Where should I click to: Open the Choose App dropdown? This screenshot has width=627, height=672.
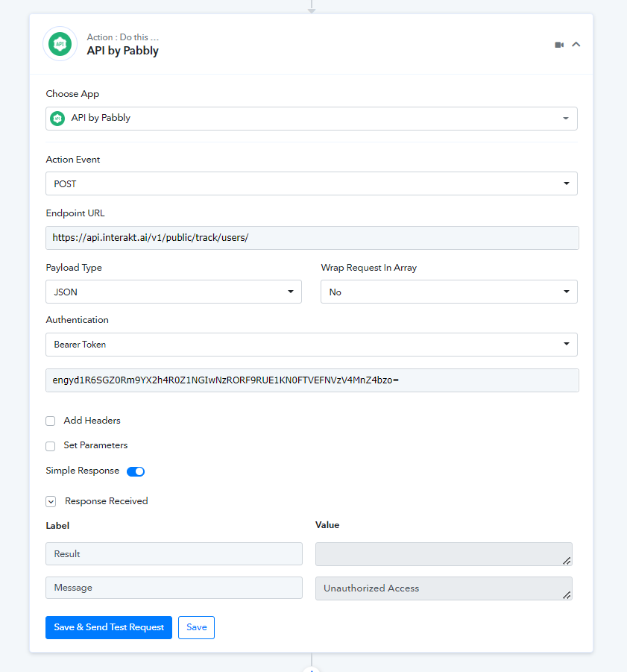point(312,119)
